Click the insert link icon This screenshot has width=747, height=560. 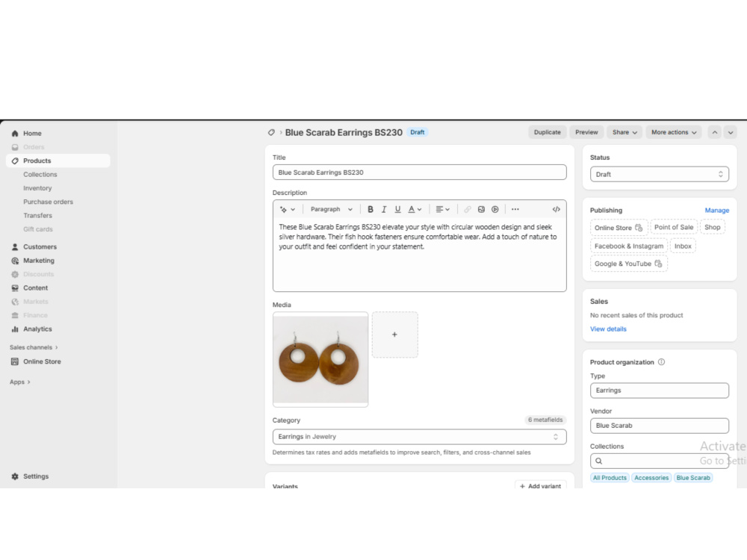tap(468, 210)
